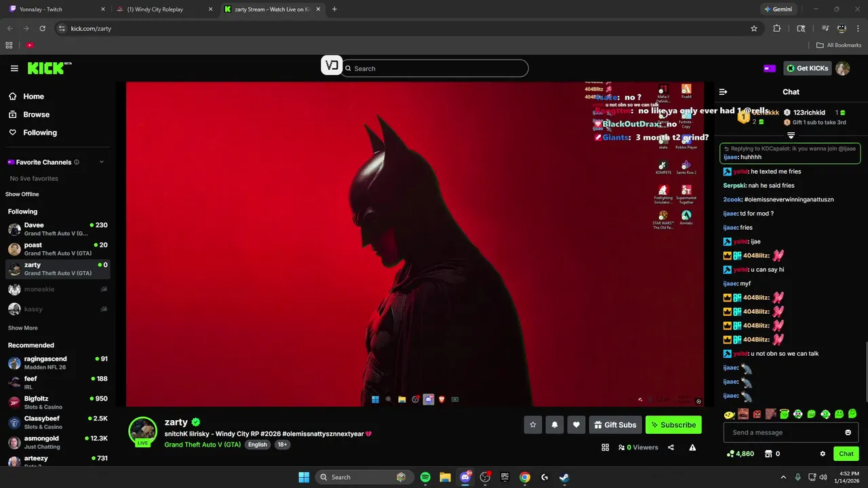Open a new Chrome tab
This screenshot has width=868, height=488.
pos(334,9)
